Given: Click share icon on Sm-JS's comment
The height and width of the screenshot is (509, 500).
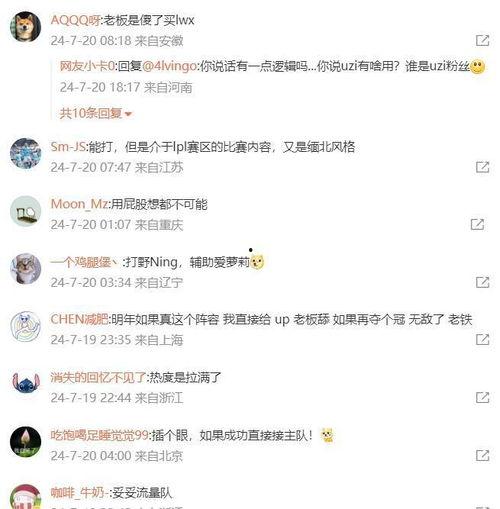Looking at the screenshot, I should click(x=482, y=167).
